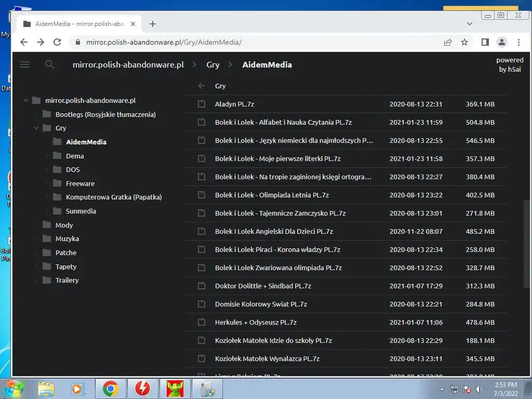Download Koziołek Matołek Idzie do szkoły PL.7z
532x399 pixels.
click(273, 340)
